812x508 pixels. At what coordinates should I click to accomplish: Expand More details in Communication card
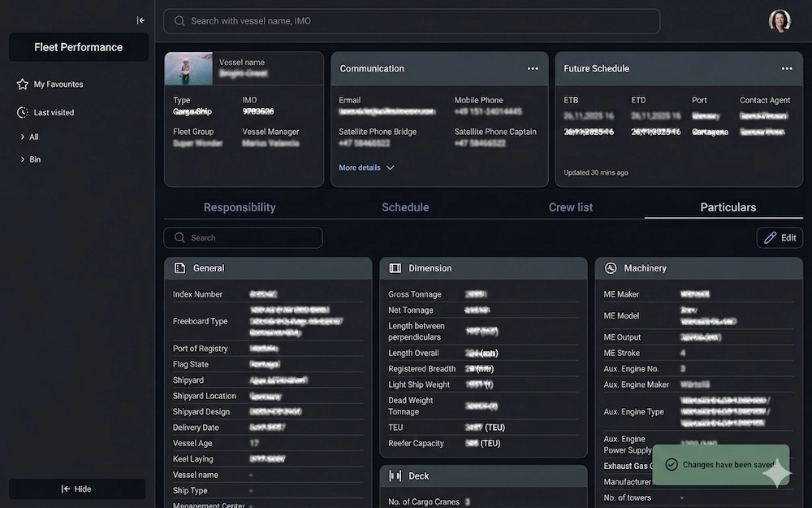[x=366, y=168]
